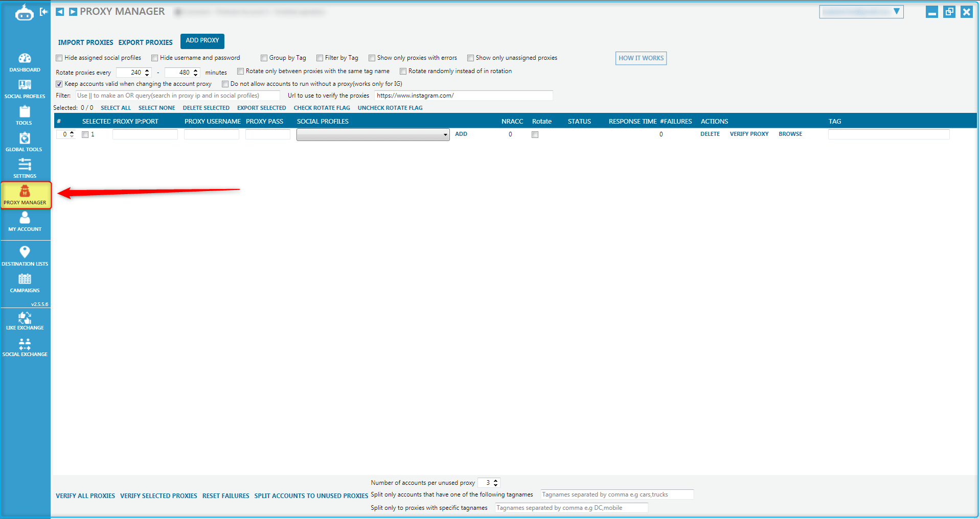Increase the 480 minutes rotate value
Screen dimensions: 980x519
[196, 70]
